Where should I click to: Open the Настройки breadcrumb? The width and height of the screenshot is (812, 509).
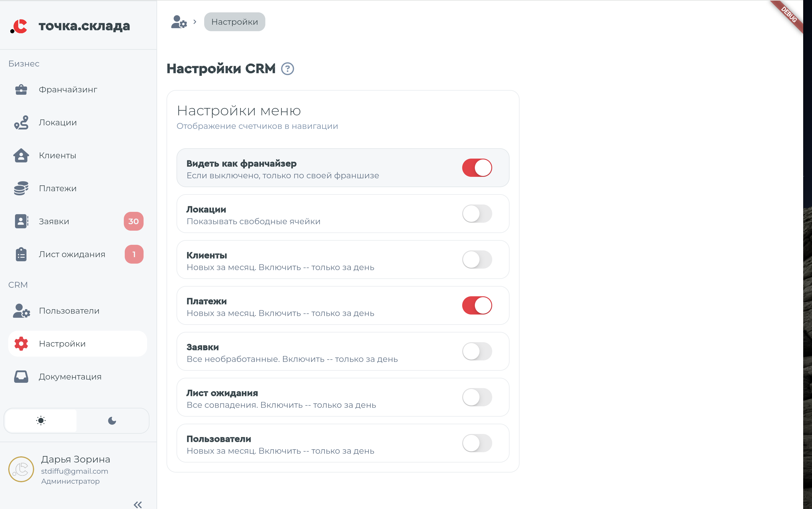point(234,21)
